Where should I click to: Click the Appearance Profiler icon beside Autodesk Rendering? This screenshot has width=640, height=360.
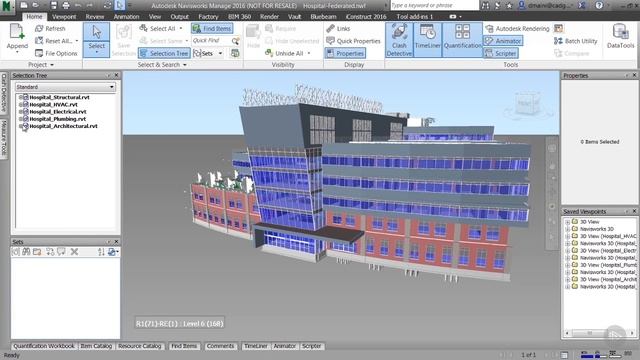point(558,29)
